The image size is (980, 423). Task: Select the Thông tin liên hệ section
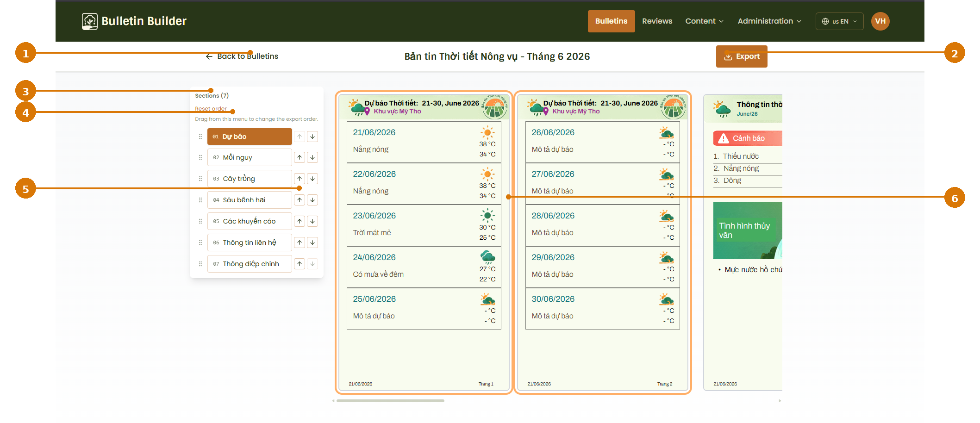tap(250, 243)
